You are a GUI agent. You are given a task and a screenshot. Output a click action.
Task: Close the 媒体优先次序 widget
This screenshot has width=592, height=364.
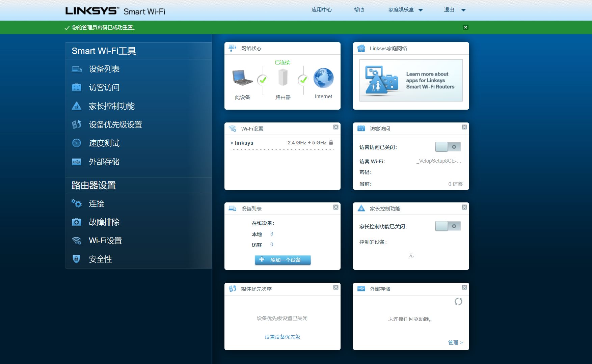[335, 287]
